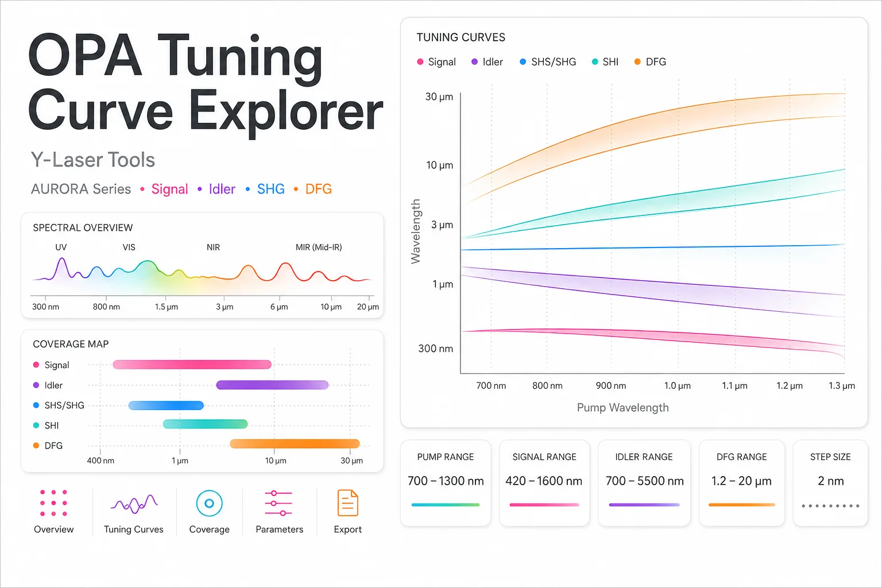Viewport: 882px width, 588px height.
Task: Click the Export document icon
Action: click(x=348, y=503)
